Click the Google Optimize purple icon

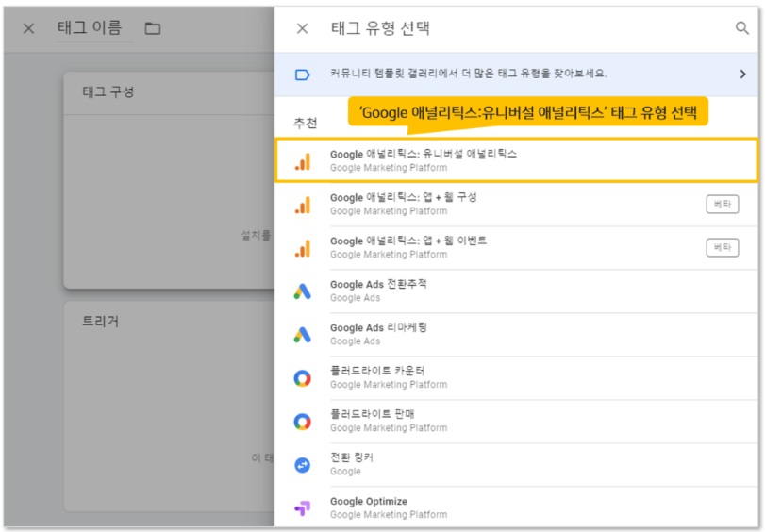pos(303,508)
